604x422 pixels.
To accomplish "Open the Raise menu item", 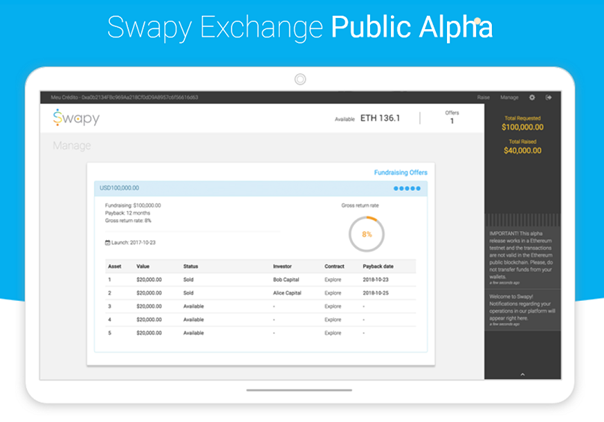I will pos(483,97).
